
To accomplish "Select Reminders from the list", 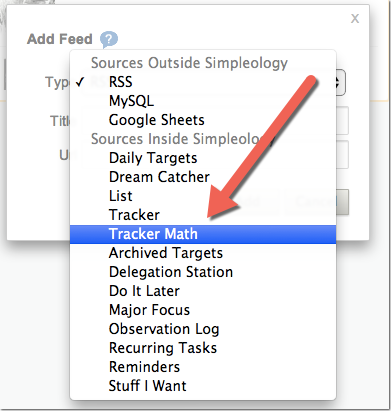I will point(203,367).
